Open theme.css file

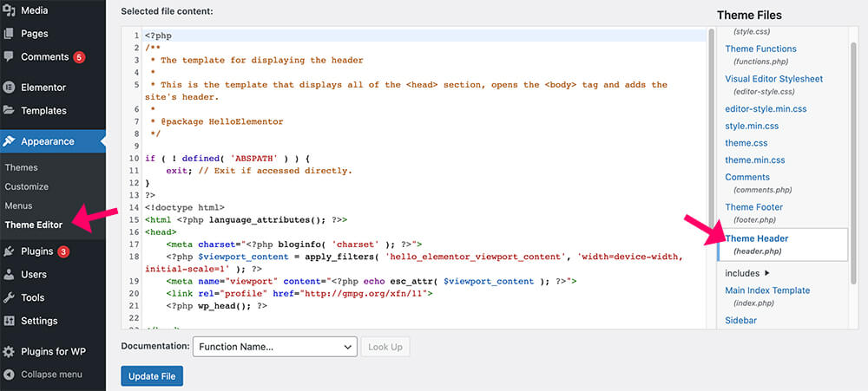[x=746, y=143]
